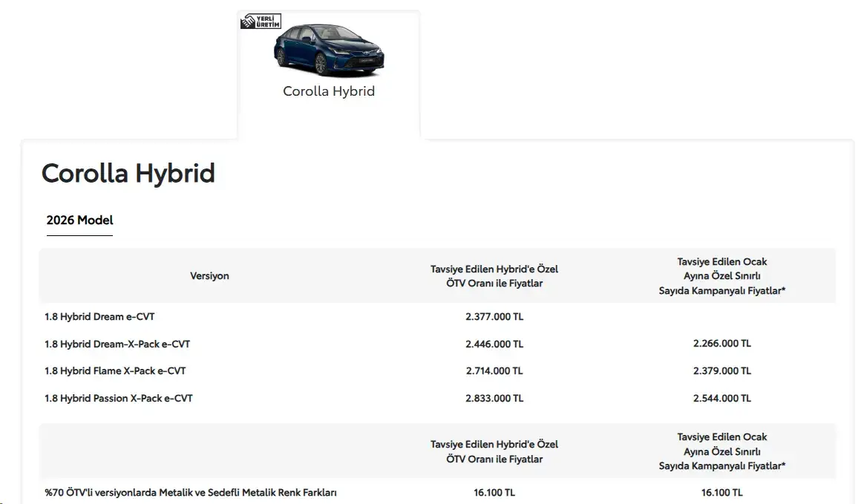Click the Yerli Üretim badge icon
The image size is (867, 504).
[261, 21]
